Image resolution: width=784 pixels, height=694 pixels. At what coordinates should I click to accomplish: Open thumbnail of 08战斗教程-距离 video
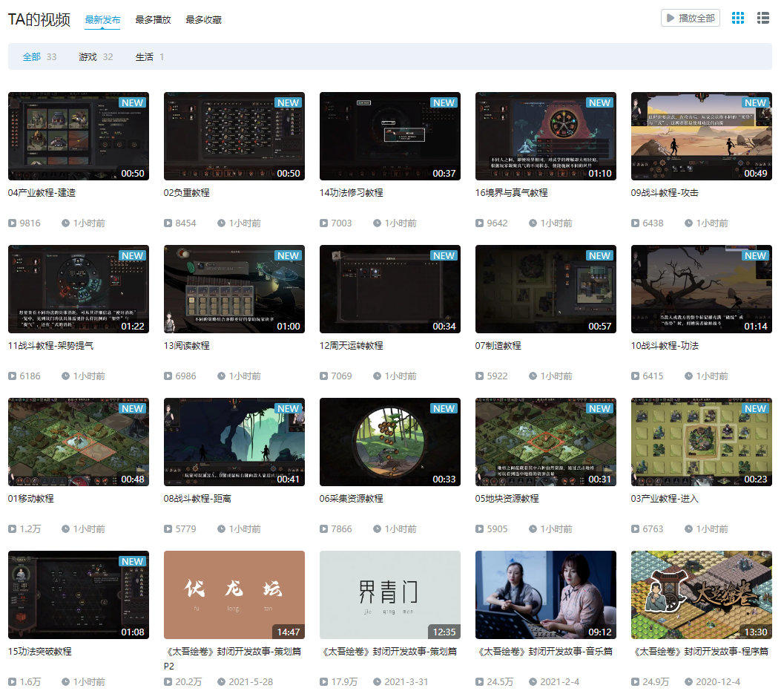234,442
